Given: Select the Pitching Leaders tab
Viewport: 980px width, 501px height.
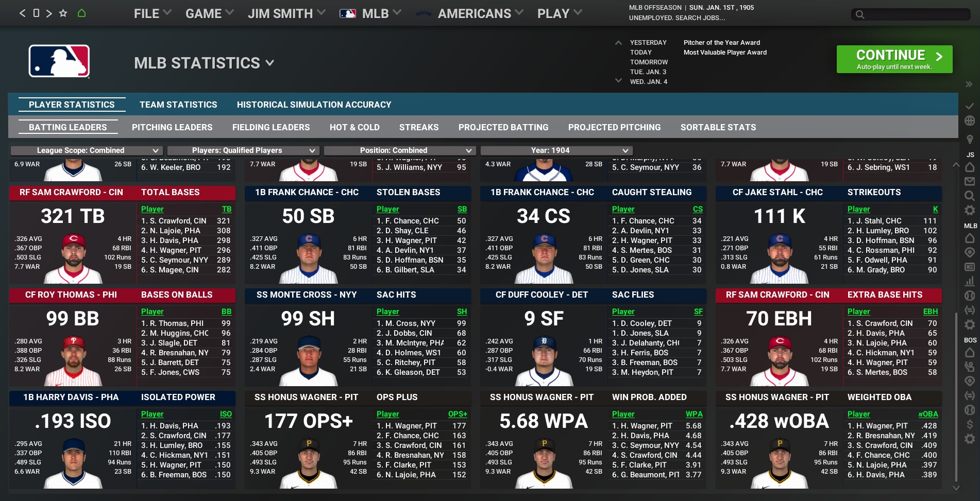Looking at the screenshot, I should (x=172, y=127).
